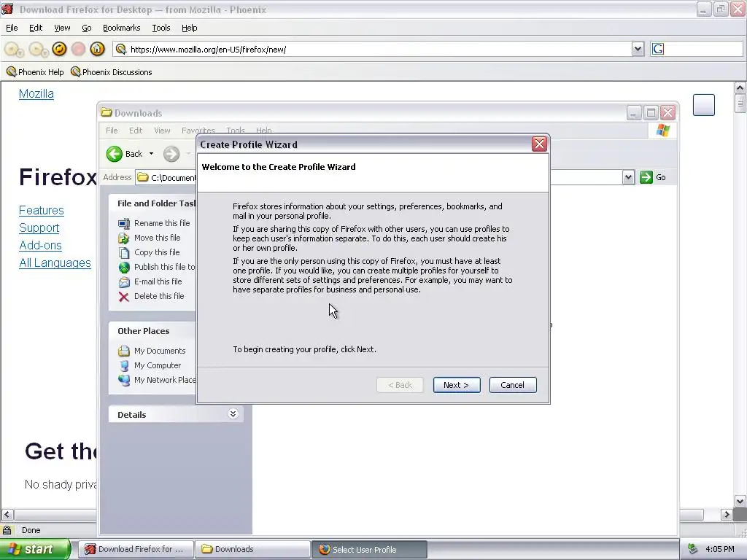Click the Move this file icon
The height and width of the screenshot is (560, 747).
click(x=124, y=238)
